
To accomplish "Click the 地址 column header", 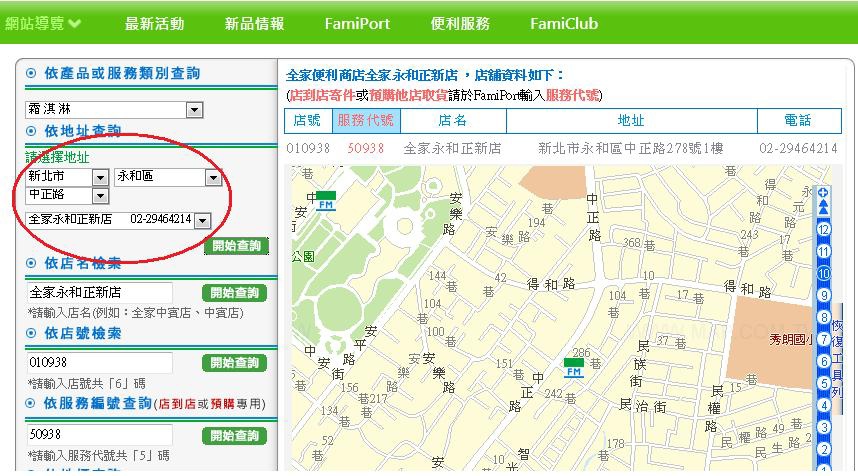I will click(631, 120).
